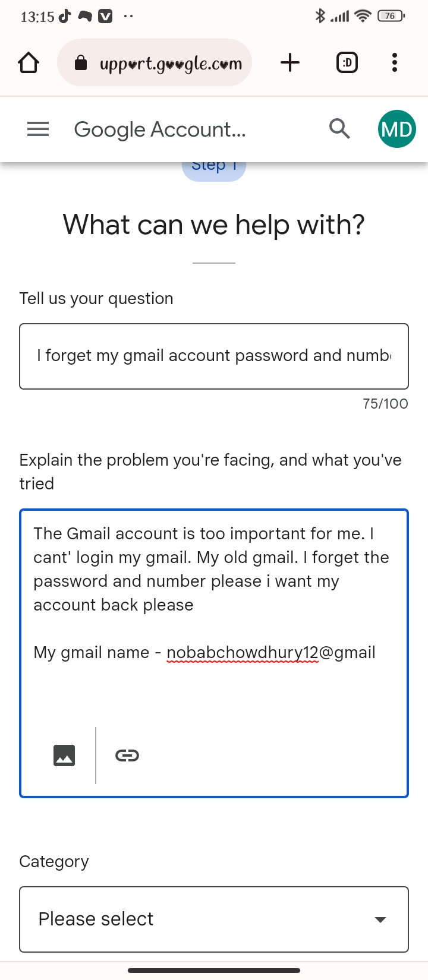
Task: Tap the site lock security icon
Action: pos(81,63)
